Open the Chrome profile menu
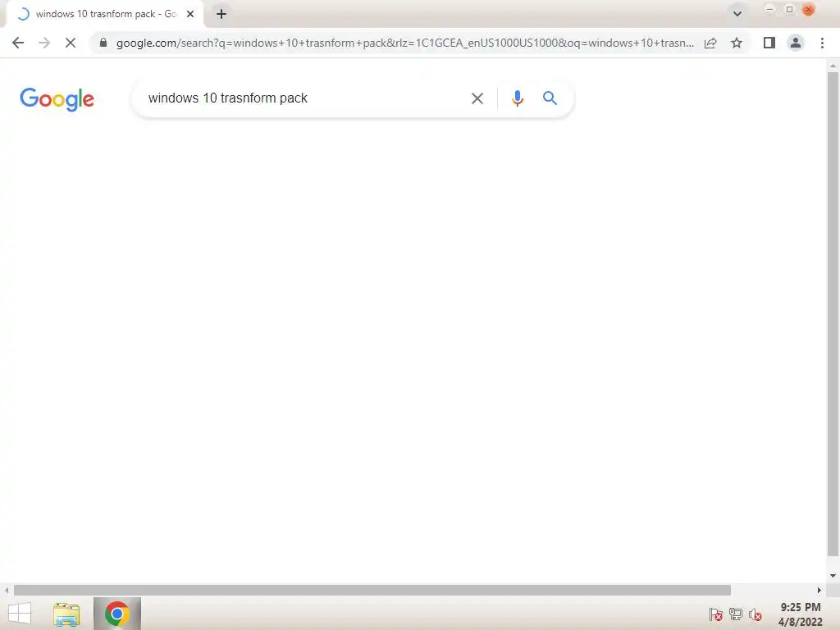 pyautogui.click(x=796, y=43)
